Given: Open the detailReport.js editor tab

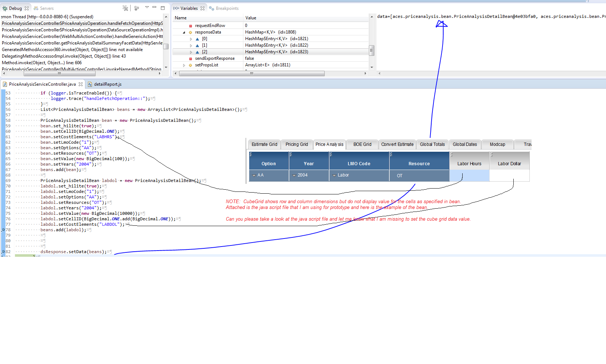Looking at the screenshot, I should 107,84.
